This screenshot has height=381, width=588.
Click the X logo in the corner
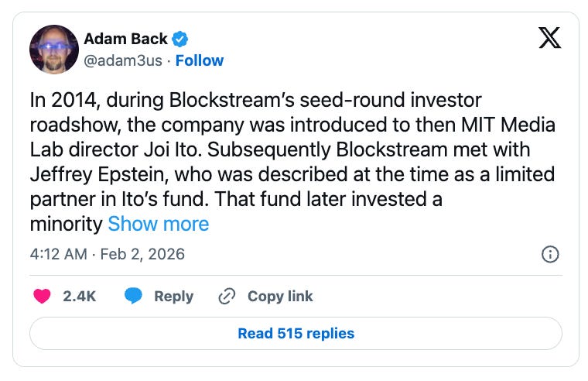click(549, 39)
